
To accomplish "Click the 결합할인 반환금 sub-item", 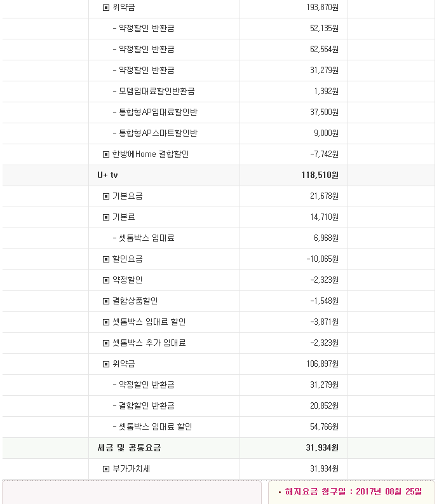I will coord(146,406).
